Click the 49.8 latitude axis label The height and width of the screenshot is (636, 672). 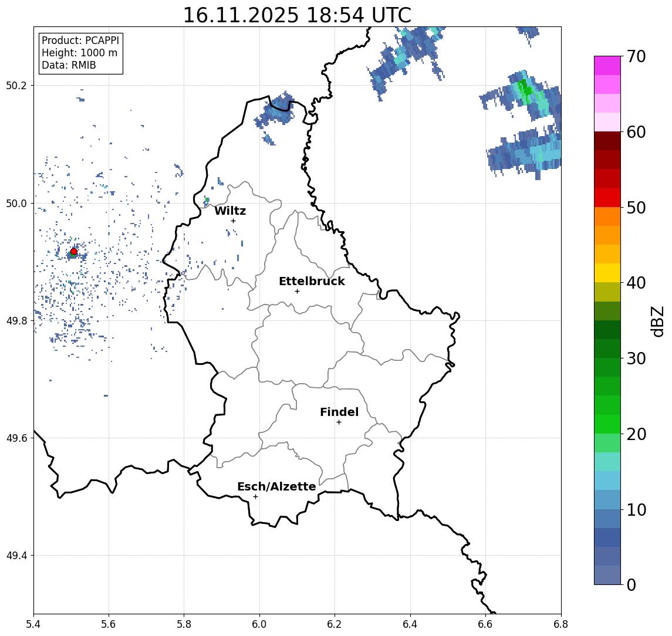[16, 320]
